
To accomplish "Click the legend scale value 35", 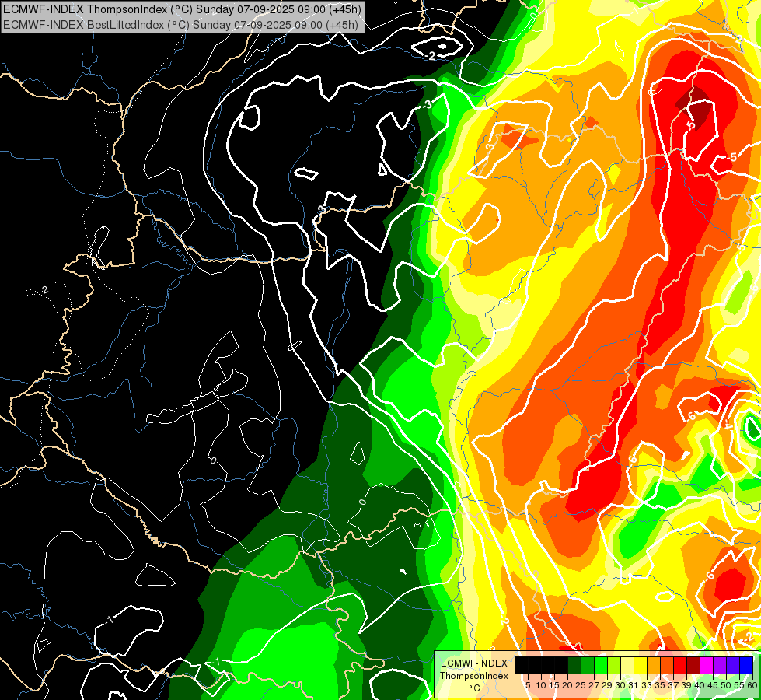I will tap(660, 685).
